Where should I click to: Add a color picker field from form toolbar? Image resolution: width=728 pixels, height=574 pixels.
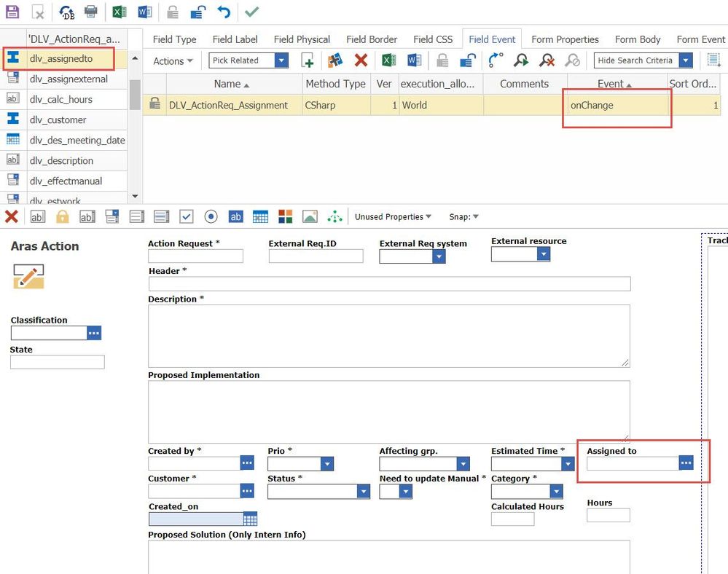[285, 216]
